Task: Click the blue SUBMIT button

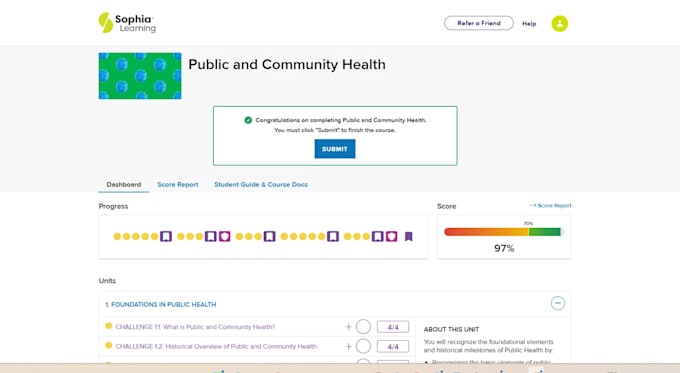Action: [x=335, y=149]
